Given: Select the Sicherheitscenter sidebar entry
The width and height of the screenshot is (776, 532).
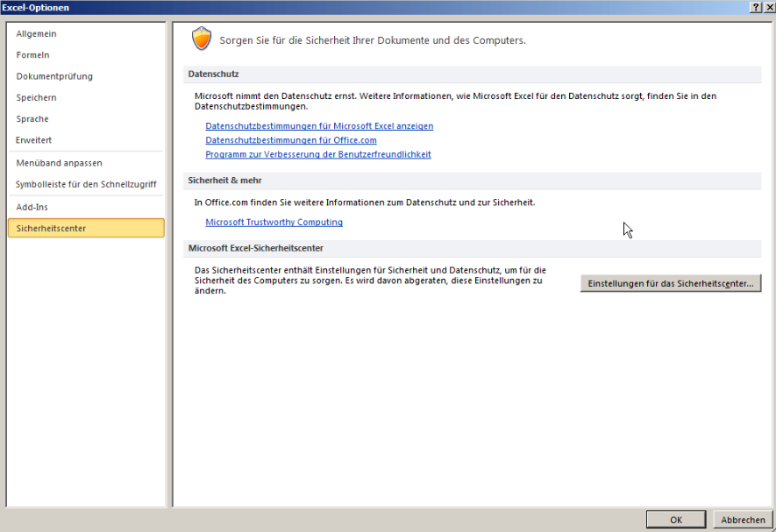Looking at the screenshot, I should tap(51, 228).
